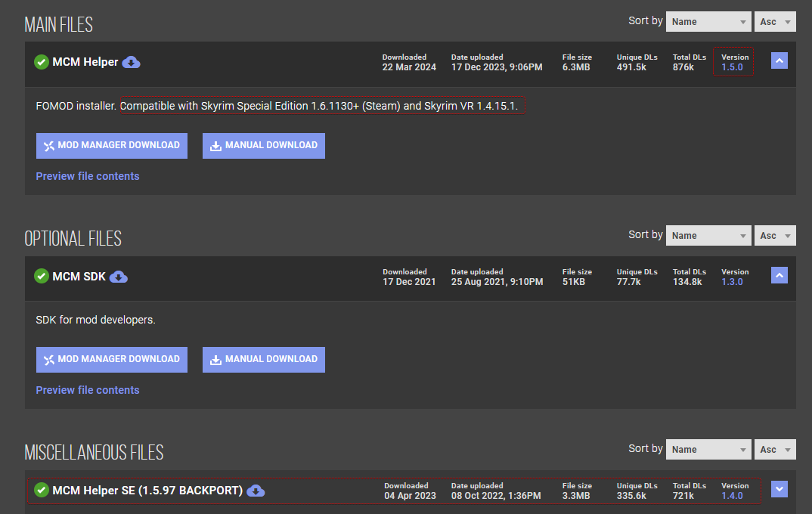Click the green checkmark beside MCM SDK

42,277
